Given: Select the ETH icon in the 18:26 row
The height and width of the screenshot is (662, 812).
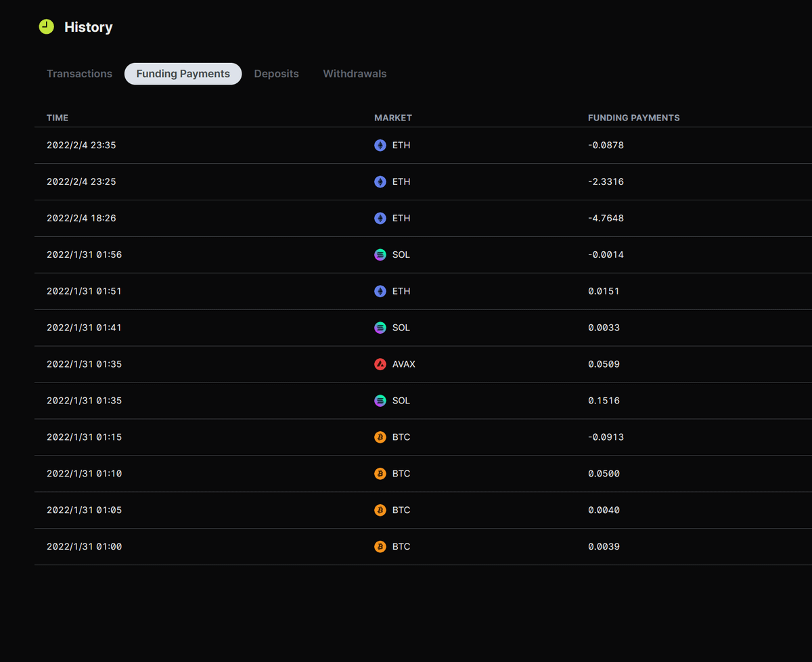Looking at the screenshot, I should coord(380,219).
